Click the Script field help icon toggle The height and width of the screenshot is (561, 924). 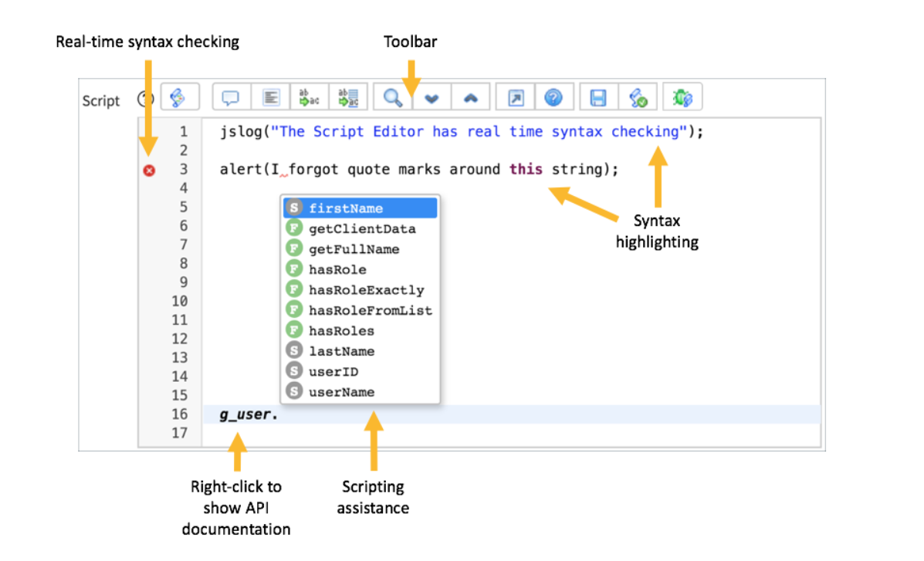144,96
